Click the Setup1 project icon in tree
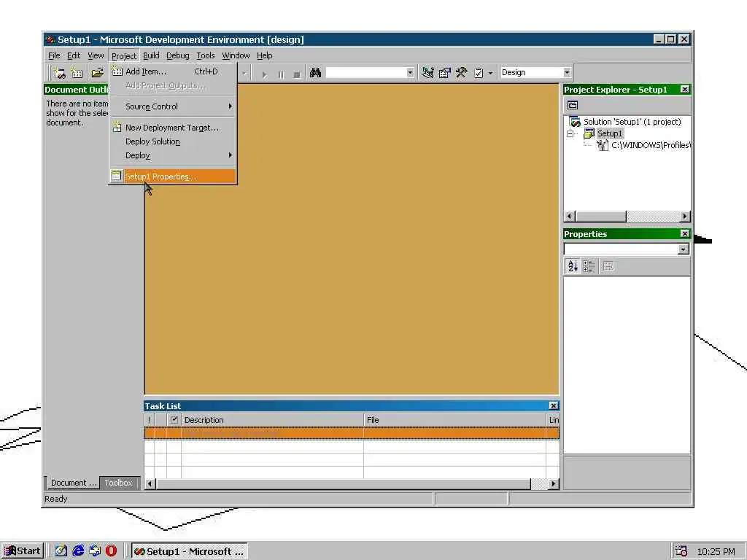This screenshot has height=560, width=747. tap(589, 134)
